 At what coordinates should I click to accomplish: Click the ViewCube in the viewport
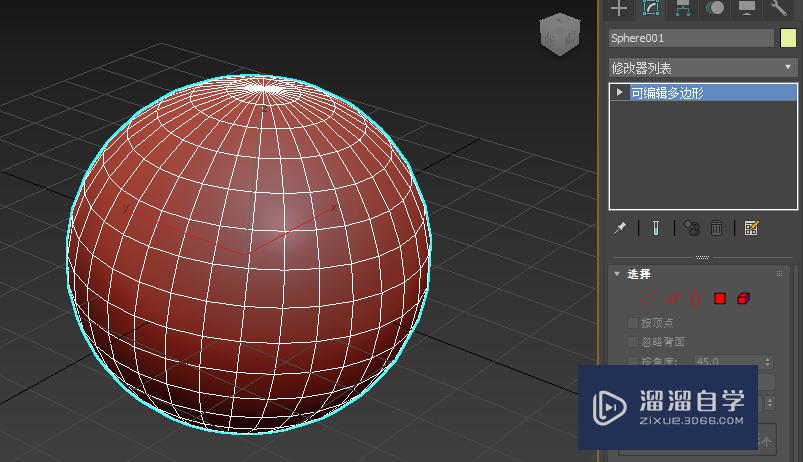tap(560, 34)
